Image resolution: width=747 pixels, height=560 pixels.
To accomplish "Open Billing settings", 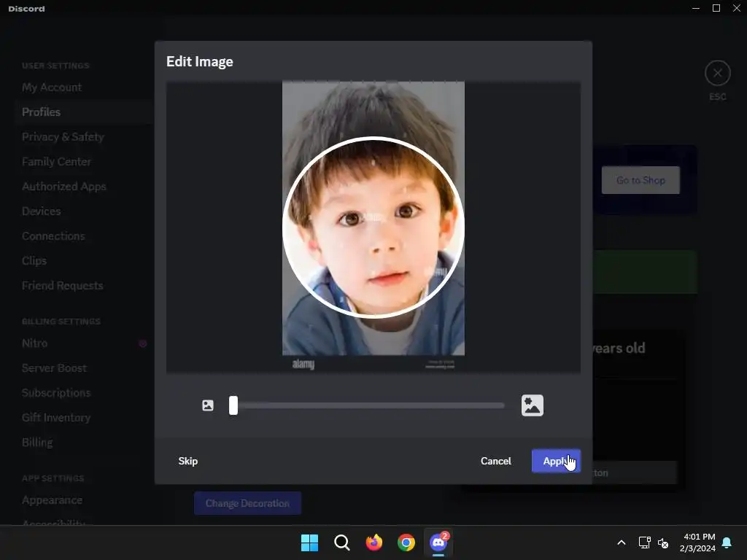I will 37,443.
